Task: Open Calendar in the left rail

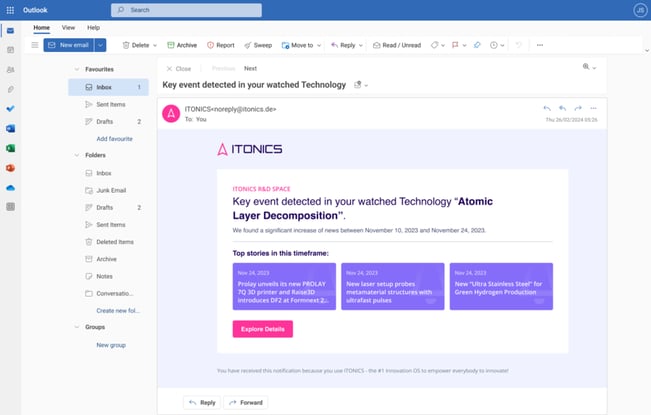Action: click(x=10, y=50)
